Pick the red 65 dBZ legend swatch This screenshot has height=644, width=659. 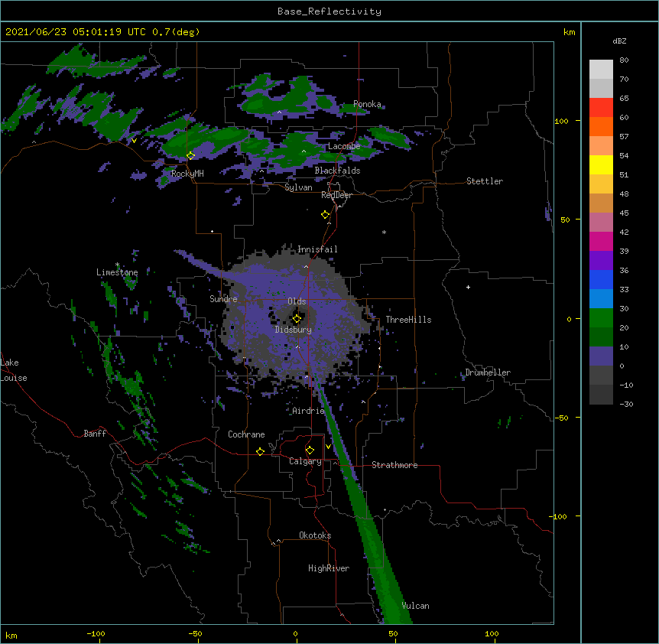[x=601, y=107]
